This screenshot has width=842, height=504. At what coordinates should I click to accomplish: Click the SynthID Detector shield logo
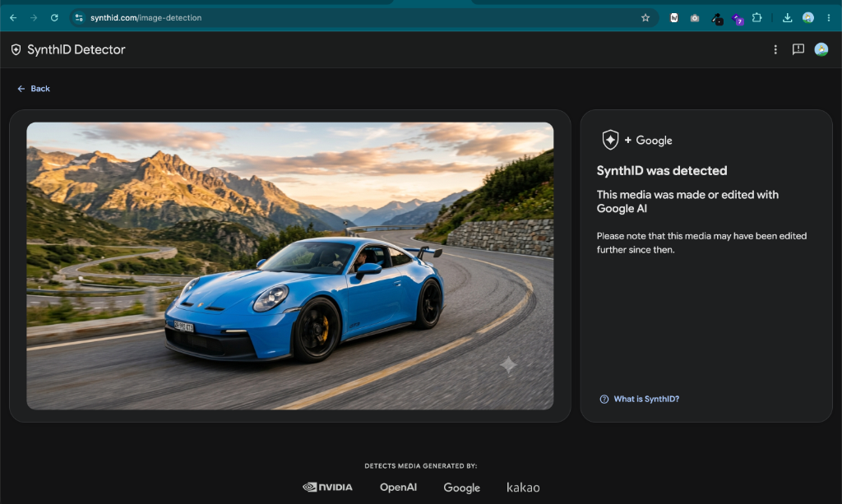point(16,49)
